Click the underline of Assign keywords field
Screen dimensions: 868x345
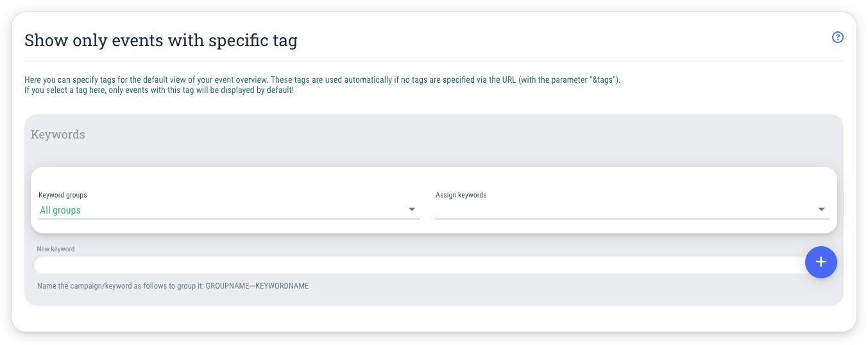coord(633,219)
